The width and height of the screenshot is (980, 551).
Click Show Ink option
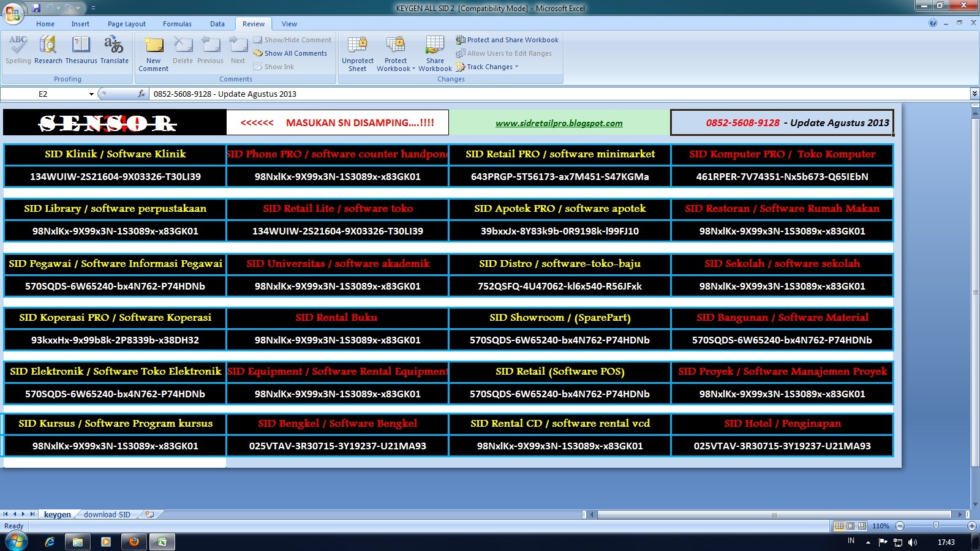point(274,67)
